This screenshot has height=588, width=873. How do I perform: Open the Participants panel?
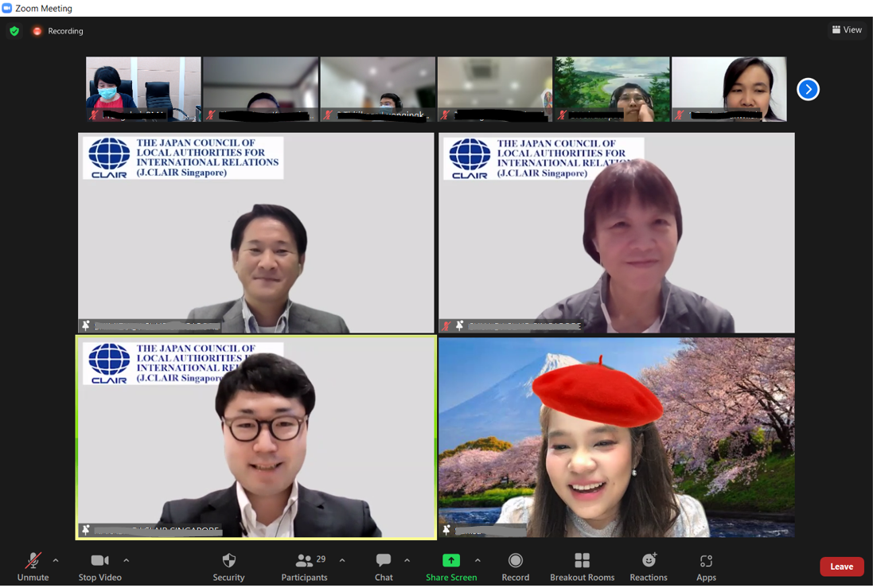point(304,567)
